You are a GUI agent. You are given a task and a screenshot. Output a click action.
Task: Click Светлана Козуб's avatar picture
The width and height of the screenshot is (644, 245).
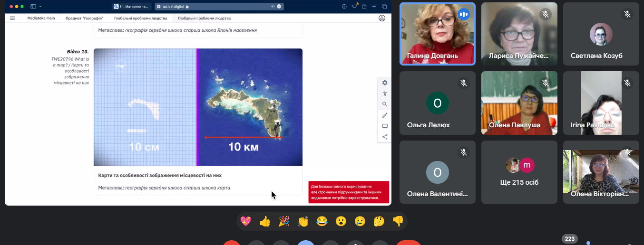(601, 34)
